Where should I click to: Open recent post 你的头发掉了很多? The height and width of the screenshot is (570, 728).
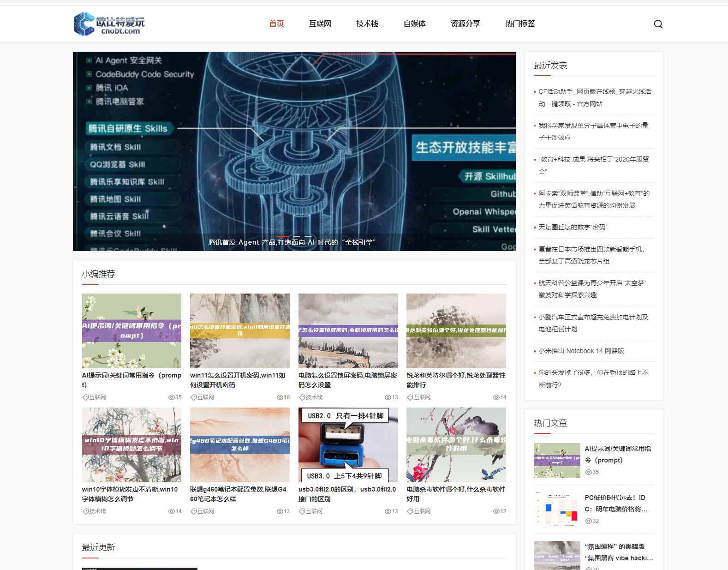[593, 378]
